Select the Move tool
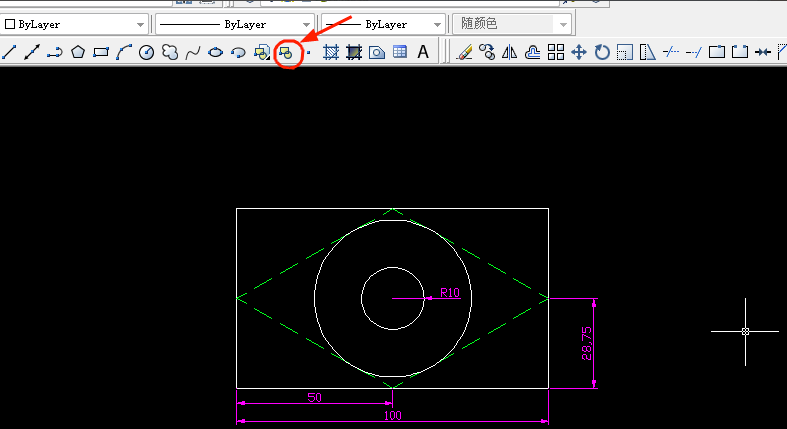The image size is (787, 429). pos(579,52)
